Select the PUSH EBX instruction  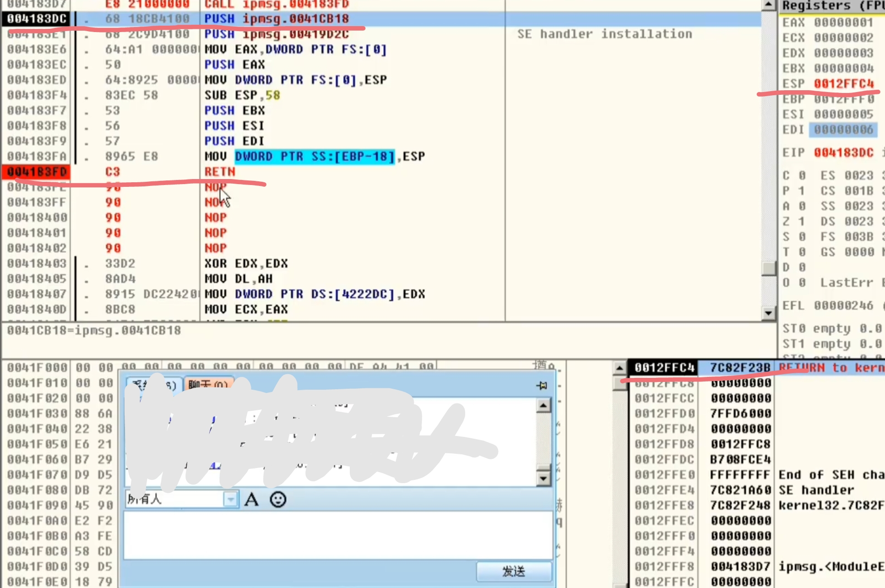234,110
